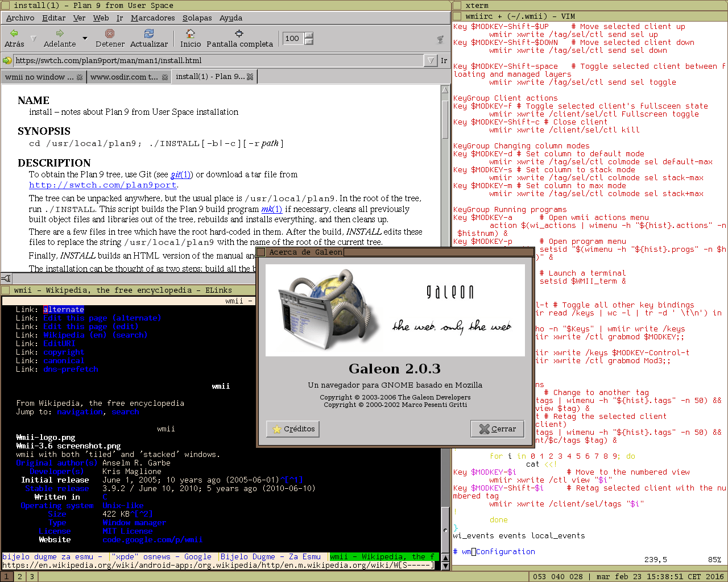Screen dimensions: 728x582
Task: Follow the 'navigation' jump link in ELinks
Action: [x=80, y=412]
